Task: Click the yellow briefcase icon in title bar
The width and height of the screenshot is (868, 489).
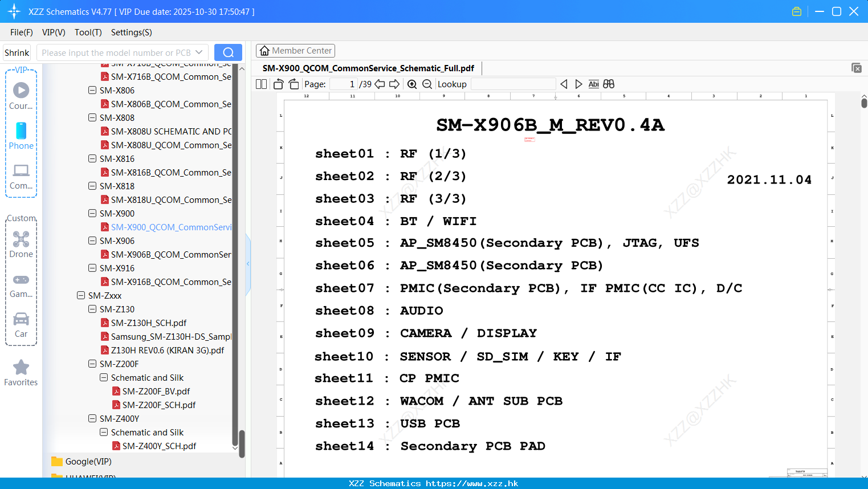Action: pyautogui.click(x=797, y=11)
